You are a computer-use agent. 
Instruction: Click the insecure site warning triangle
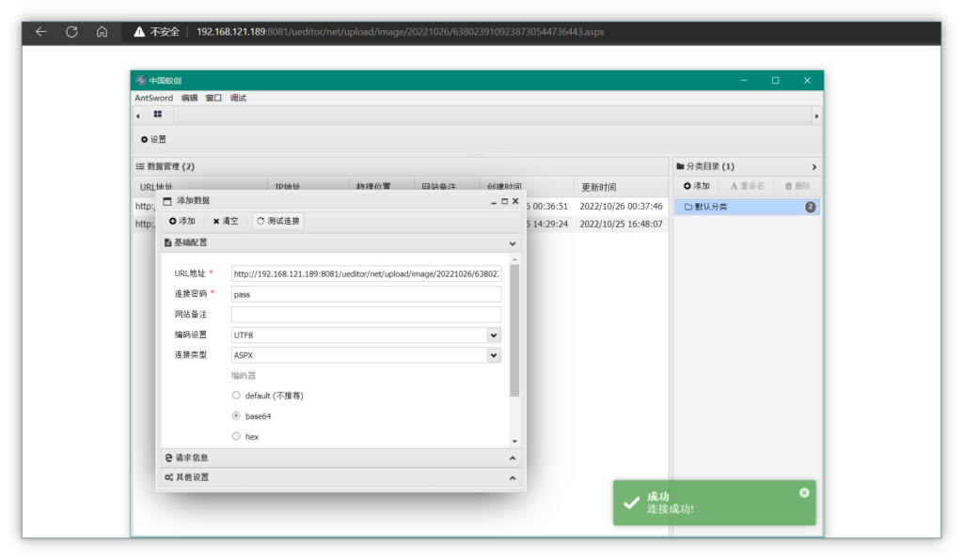[x=139, y=32]
